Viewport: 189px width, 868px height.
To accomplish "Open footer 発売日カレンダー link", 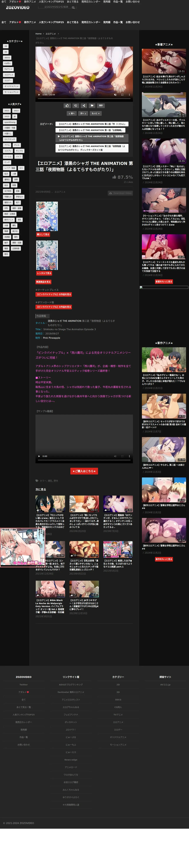I will 24,722.
